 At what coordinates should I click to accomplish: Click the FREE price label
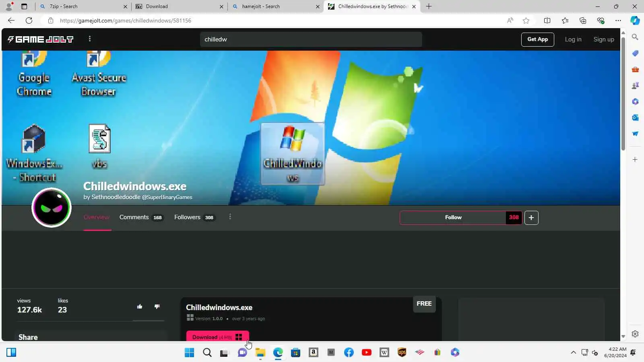coord(424,304)
